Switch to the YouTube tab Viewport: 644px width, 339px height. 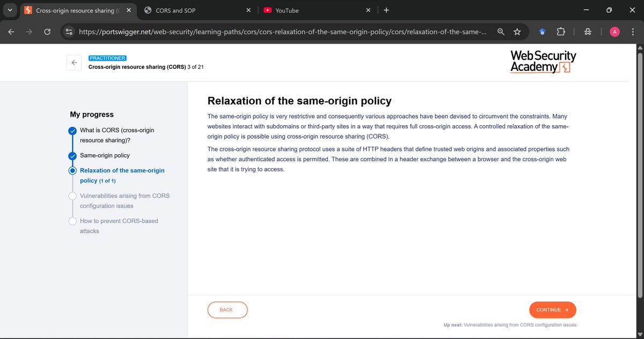(x=317, y=10)
